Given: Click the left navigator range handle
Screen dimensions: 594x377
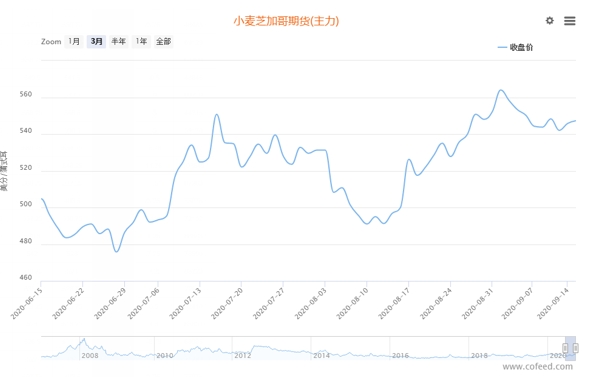Looking at the screenshot, I should (x=565, y=347).
